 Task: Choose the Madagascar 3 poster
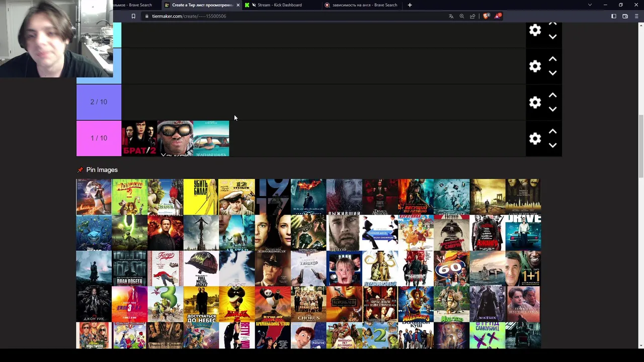tap(416, 304)
